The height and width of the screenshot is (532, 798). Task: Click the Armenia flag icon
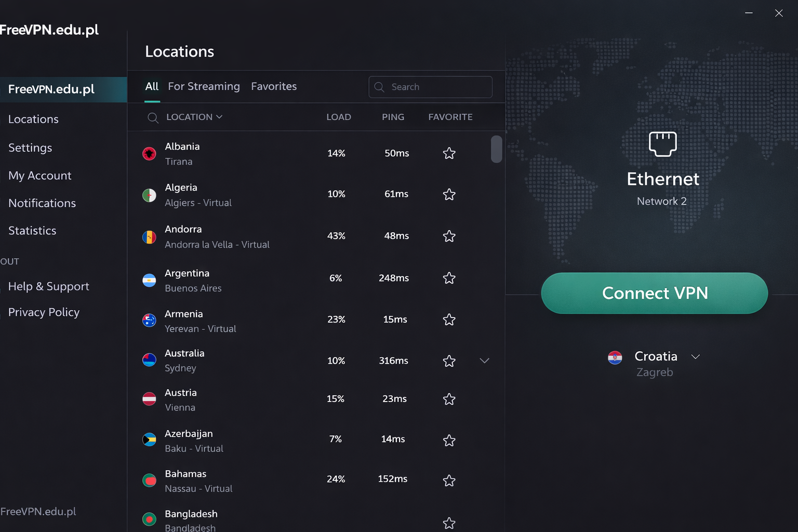149,321
